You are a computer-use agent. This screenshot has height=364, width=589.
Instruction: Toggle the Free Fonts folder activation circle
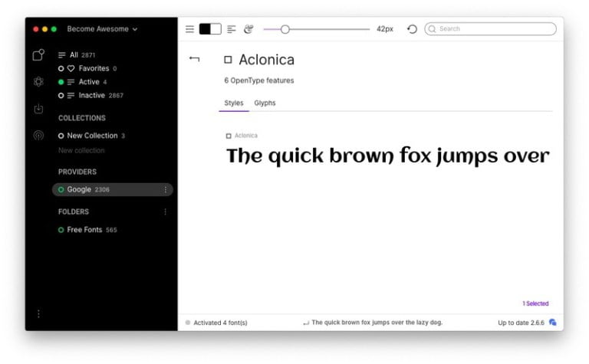(x=61, y=230)
